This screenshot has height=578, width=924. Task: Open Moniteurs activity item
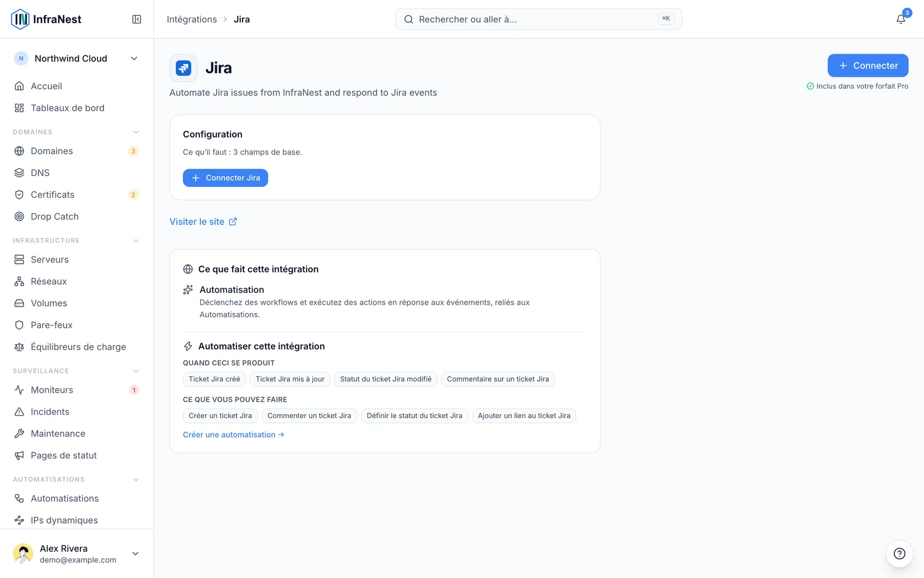click(76, 390)
